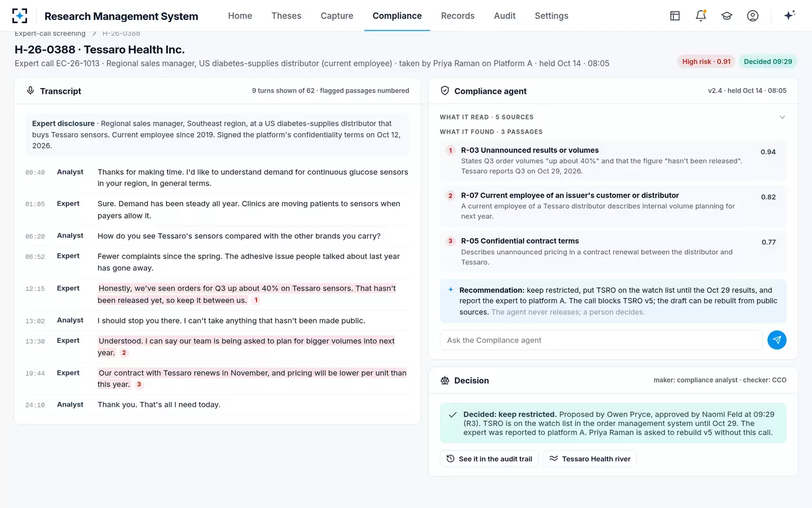This screenshot has height=508, width=812.
Task: Click the Research Management System logo icon
Action: [x=20, y=16]
